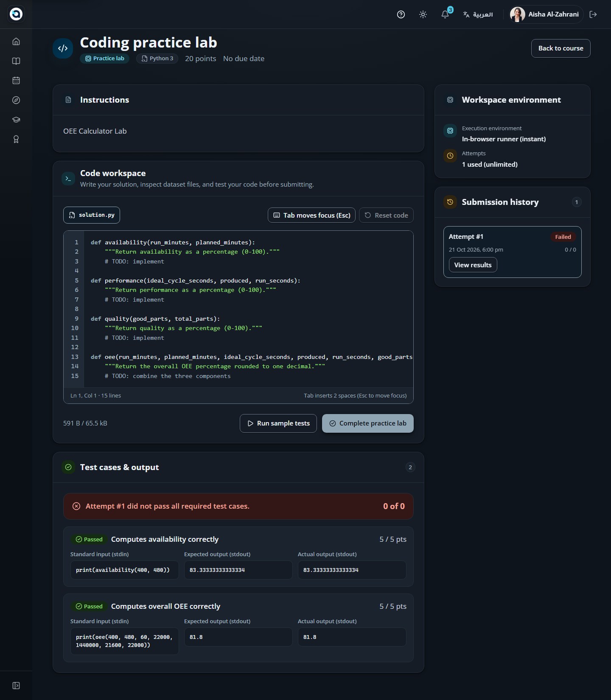The image size is (611, 700).
Task: Click the Practice lab badge
Action: [104, 59]
